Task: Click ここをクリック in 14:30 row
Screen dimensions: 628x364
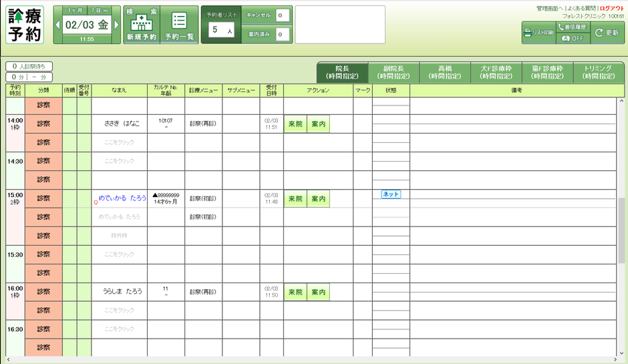Action: [120, 161]
